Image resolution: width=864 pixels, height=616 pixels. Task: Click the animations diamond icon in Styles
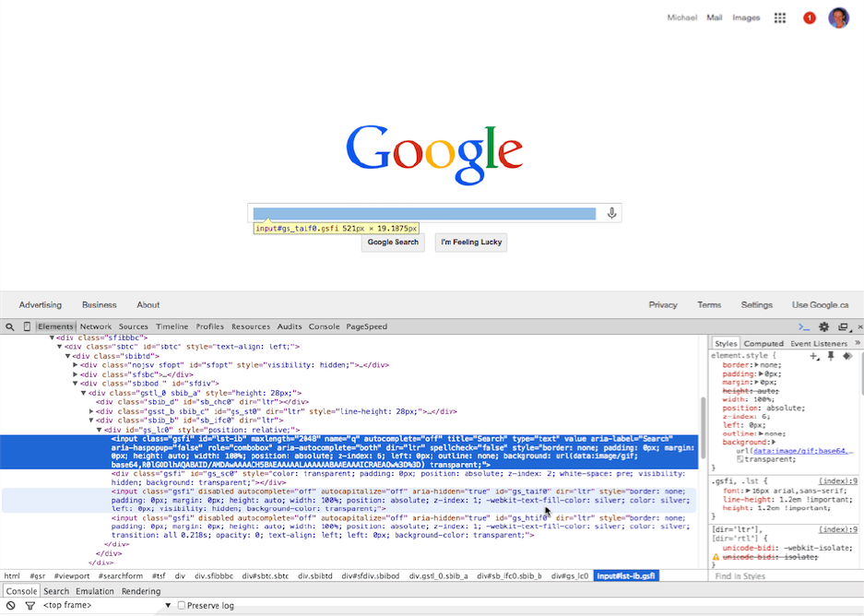click(x=846, y=356)
